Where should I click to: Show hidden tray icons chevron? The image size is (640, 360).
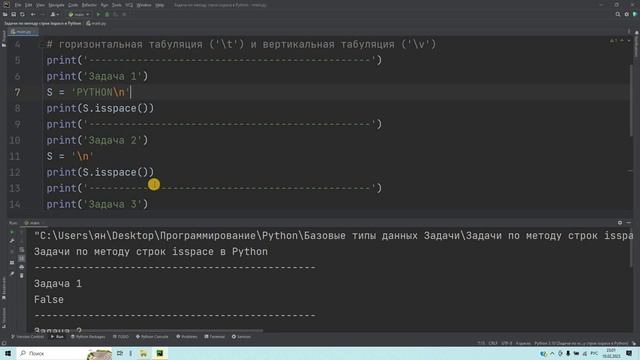coord(552,353)
